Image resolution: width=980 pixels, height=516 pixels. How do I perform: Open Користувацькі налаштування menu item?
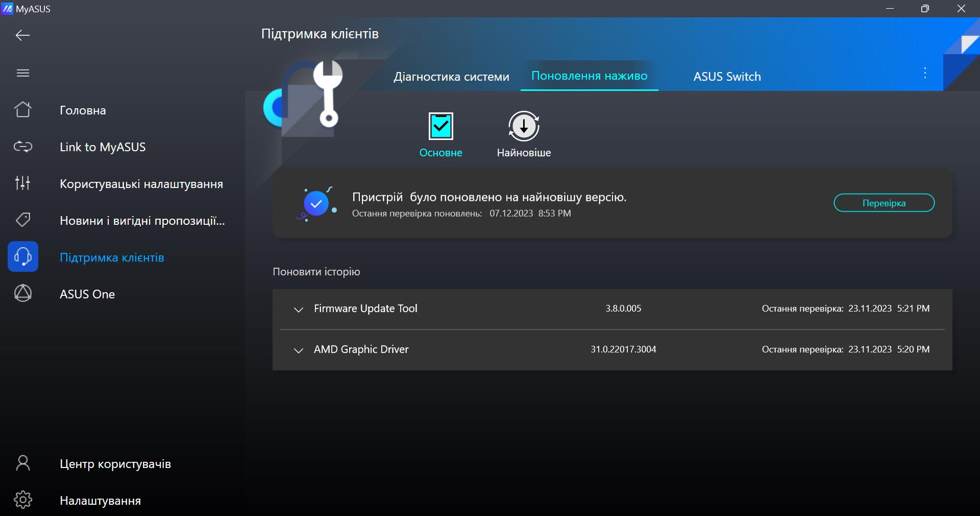[x=141, y=184]
